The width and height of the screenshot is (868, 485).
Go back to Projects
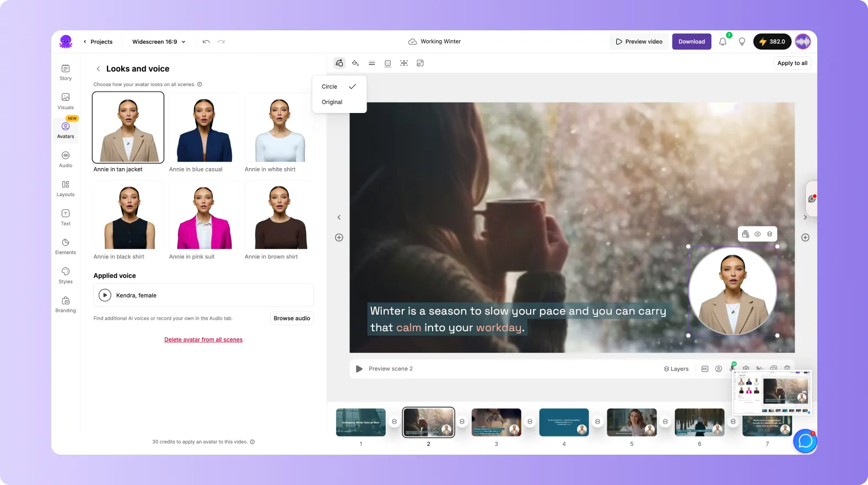[98, 42]
